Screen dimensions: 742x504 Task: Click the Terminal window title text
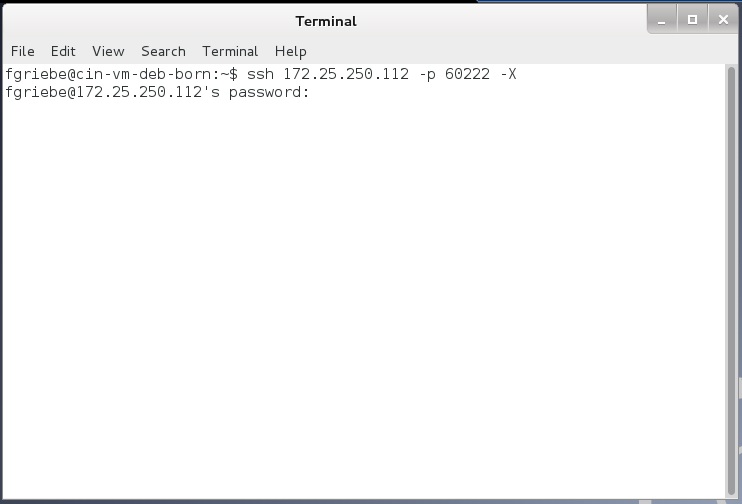click(326, 21)
